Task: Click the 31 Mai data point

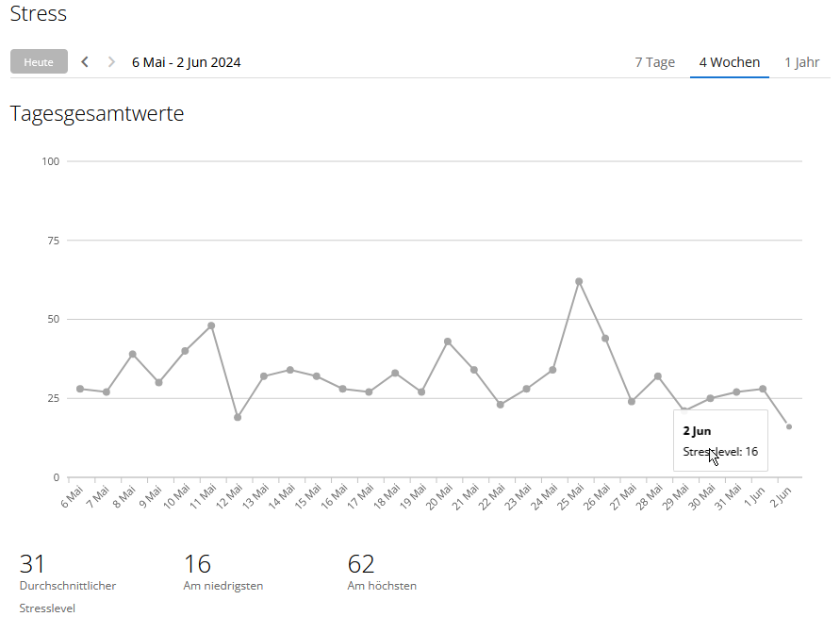Action: click(736, 391)
